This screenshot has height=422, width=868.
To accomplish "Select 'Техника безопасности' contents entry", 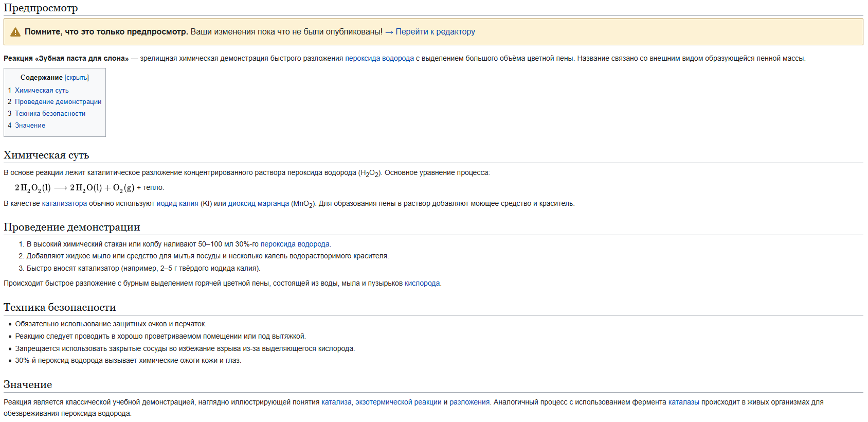I will (x=50, y=114).
